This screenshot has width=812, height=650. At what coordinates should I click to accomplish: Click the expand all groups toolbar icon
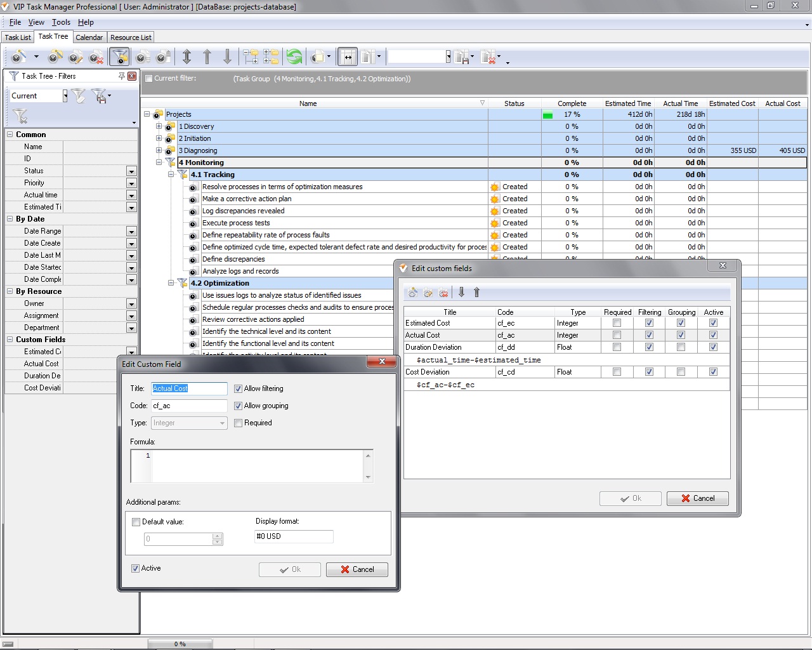(251, 57)
